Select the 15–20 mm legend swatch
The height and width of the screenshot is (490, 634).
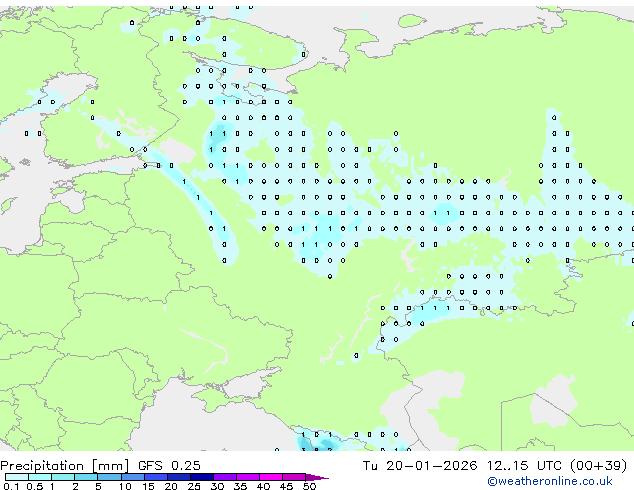click(x=156, y=477)
